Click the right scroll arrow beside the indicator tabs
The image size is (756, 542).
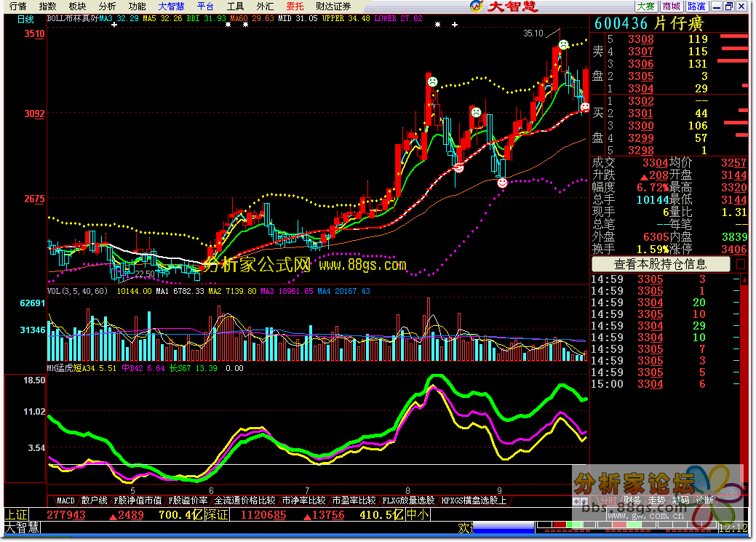tap(585, 501)
